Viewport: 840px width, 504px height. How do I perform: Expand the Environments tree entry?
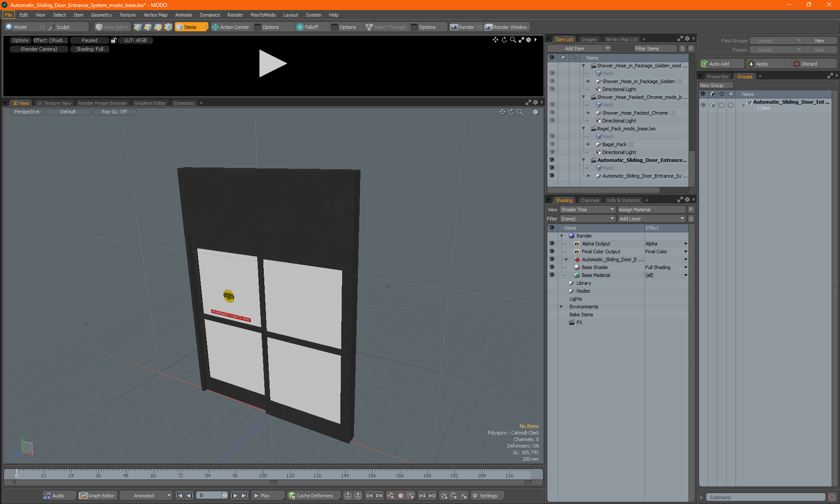(x=561, y=307)
